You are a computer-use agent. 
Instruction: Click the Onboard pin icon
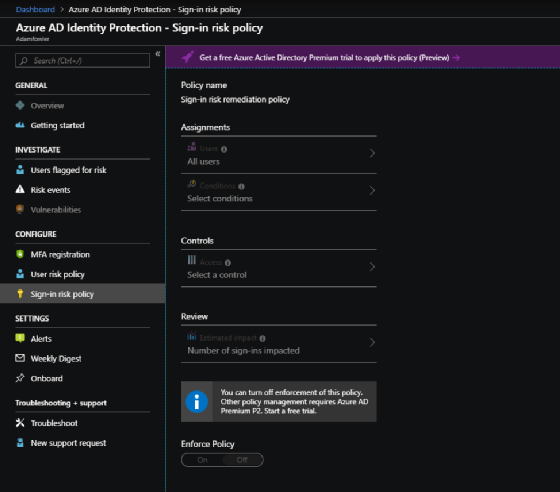coord(20,378)
